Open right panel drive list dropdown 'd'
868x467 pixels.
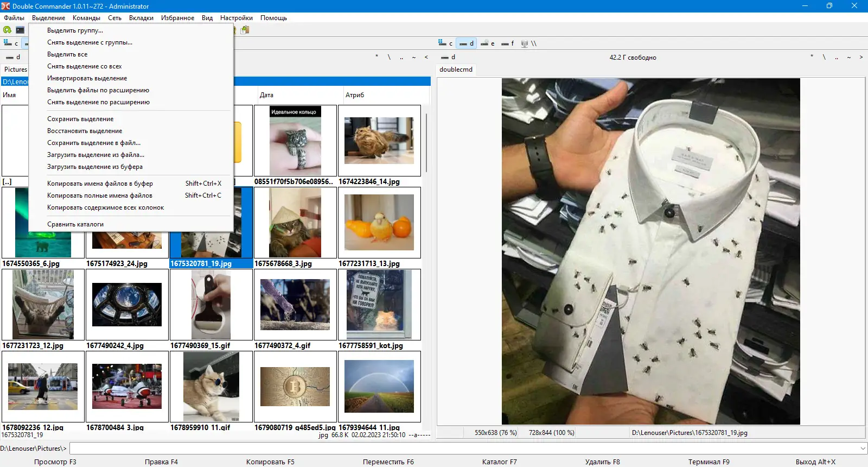[x=448, y=57]
